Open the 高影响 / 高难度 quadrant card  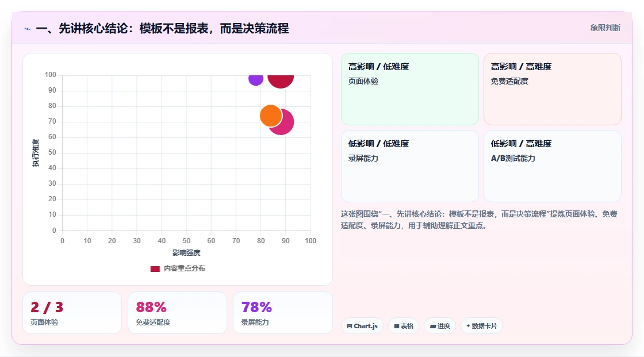click(x=553, y=89)
